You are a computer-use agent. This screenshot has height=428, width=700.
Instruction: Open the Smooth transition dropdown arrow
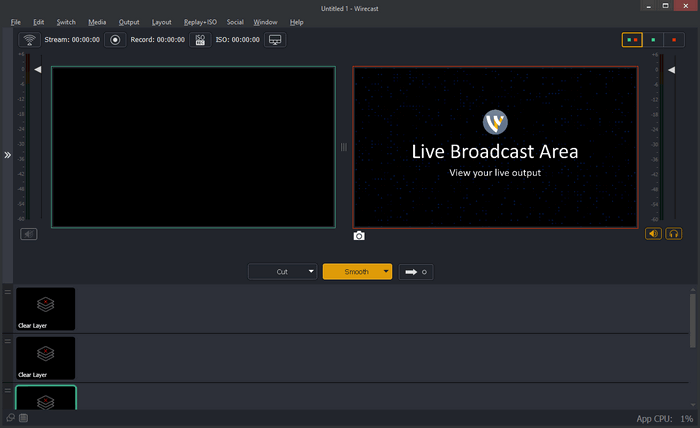(385, 271)
